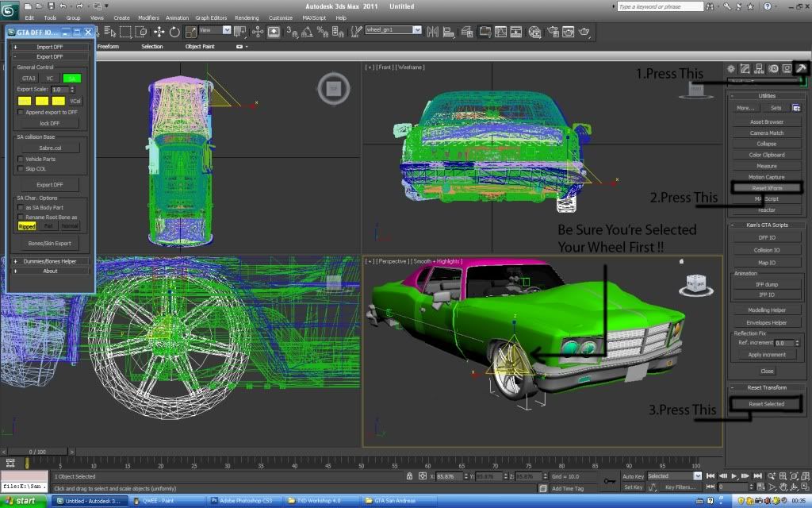Open the Material Editor from the toolbar

point(534,32)
